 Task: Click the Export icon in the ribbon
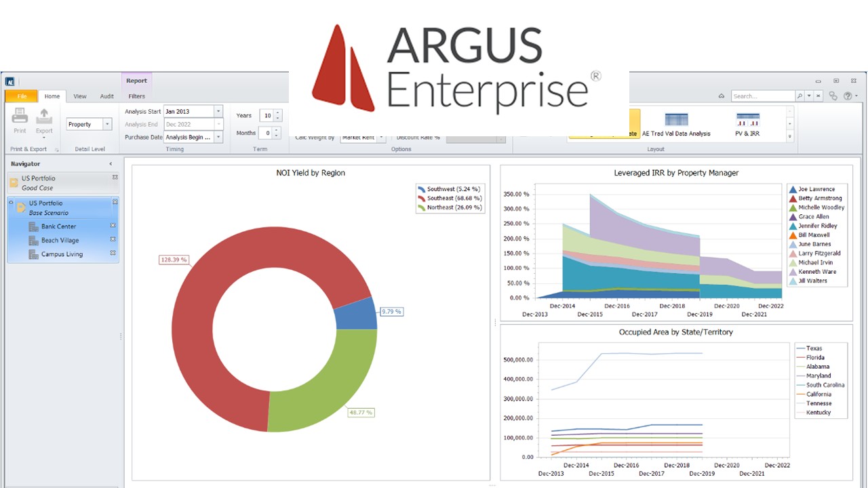44,116
